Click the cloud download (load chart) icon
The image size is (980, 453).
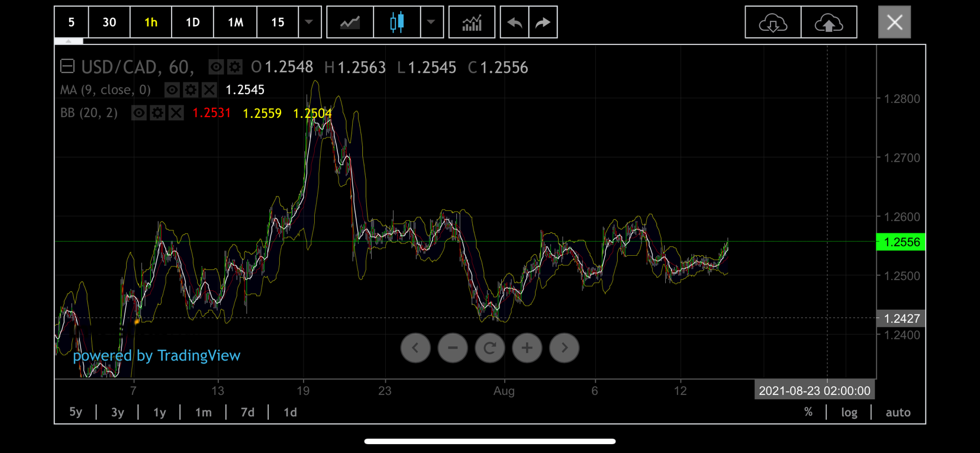(x=772, y=23)
